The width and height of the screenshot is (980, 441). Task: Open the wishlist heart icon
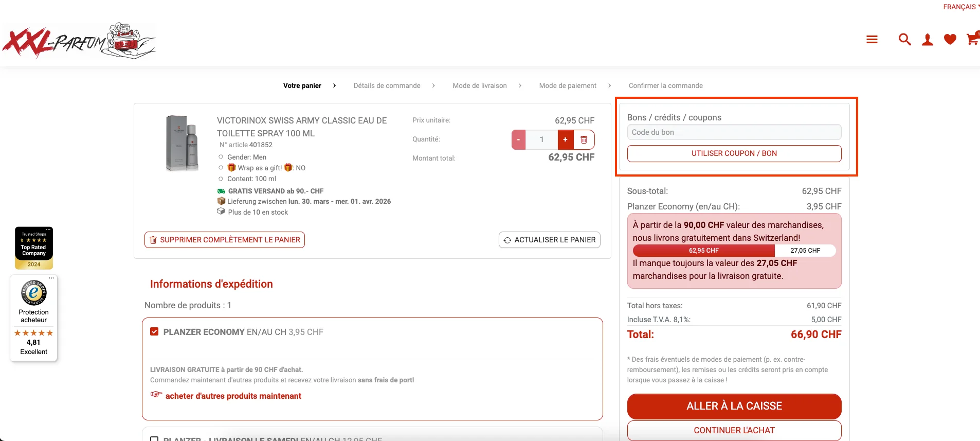tap(950, 40)
